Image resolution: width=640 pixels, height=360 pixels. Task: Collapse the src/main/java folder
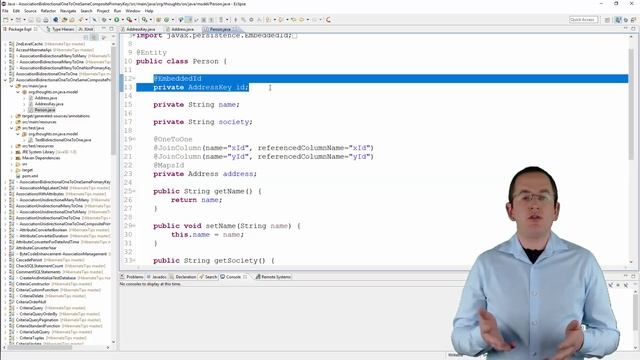coord(11,86)
